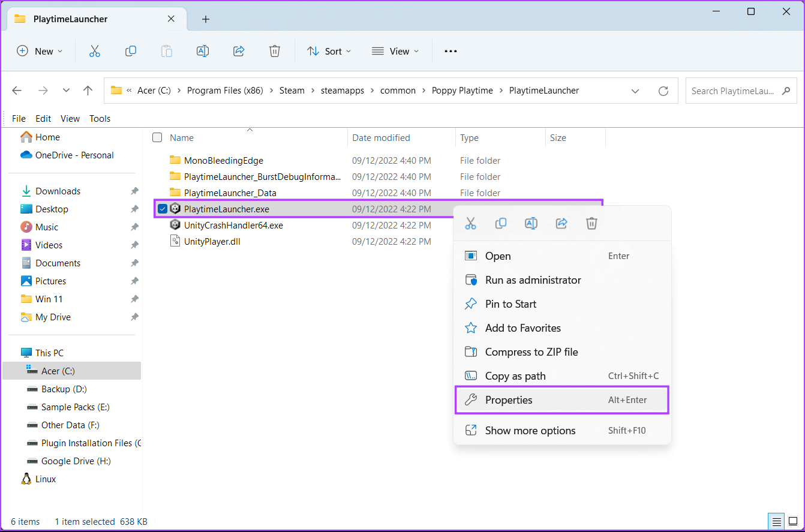
Task: Uncheck the PlaytimeLauncher.exe checkbox
Action: (x=163, y=209)
